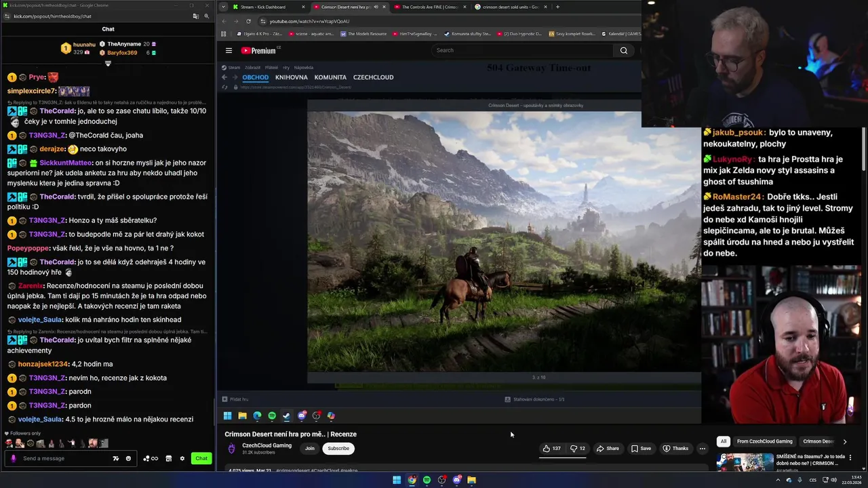Viewport: 868px width, 488px height.
Task: Select CZECHCLOUD tab in Steam video
Action: click(373, 77)
